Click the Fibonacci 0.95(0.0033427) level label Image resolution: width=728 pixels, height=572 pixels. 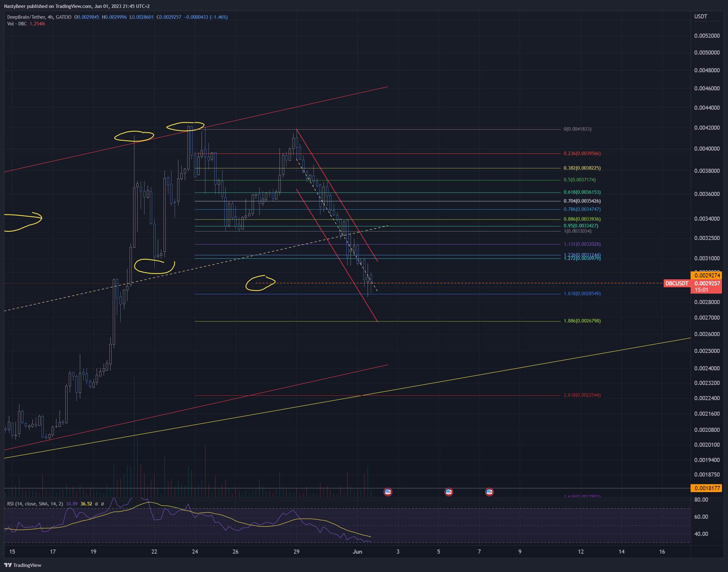[581, 226]
